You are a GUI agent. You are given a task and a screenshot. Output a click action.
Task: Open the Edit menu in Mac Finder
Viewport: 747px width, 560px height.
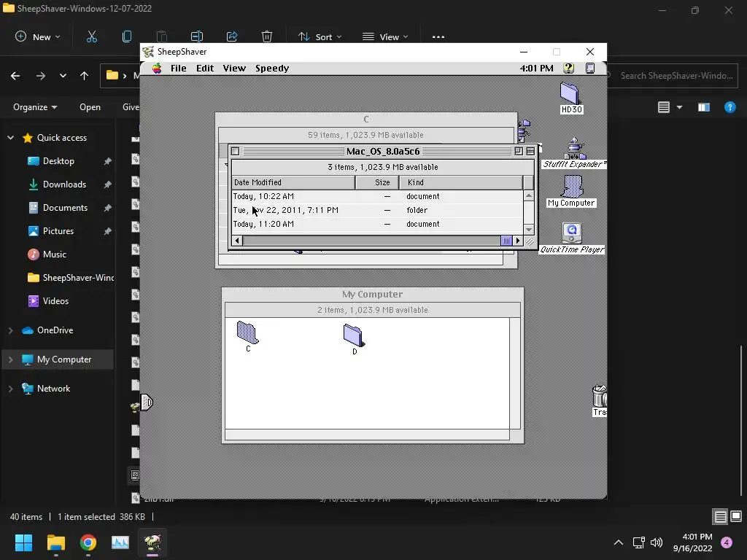tap(205, 68)
